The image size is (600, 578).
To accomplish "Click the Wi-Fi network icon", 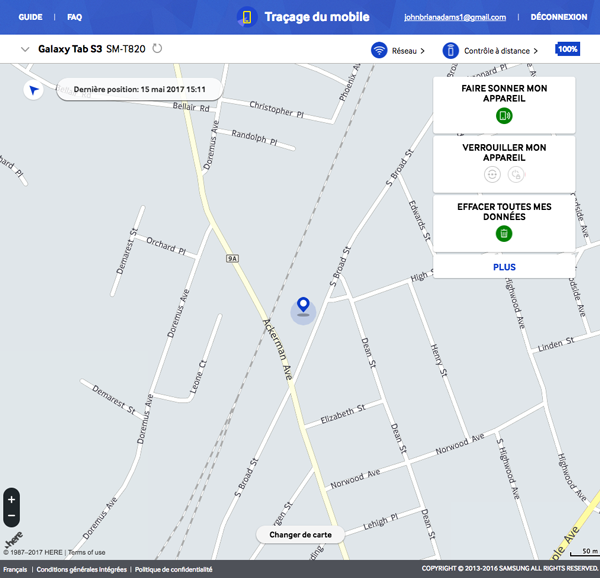I will tap(379, 50).
